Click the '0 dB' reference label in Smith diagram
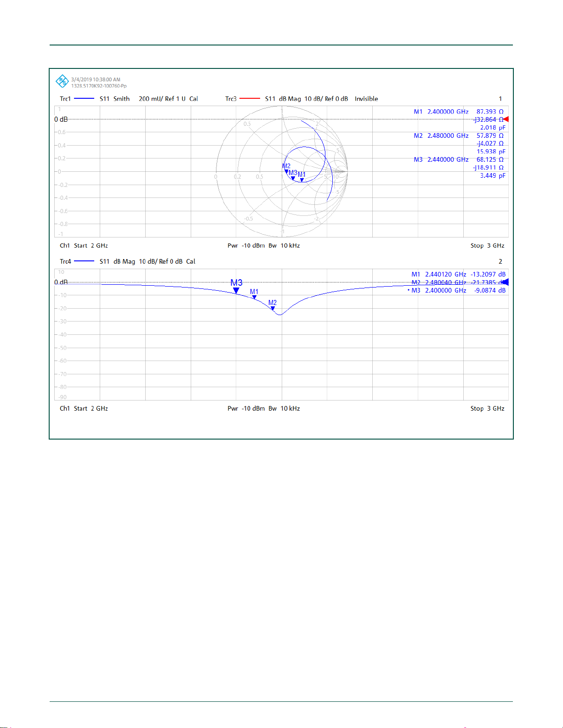 point(61,119)
